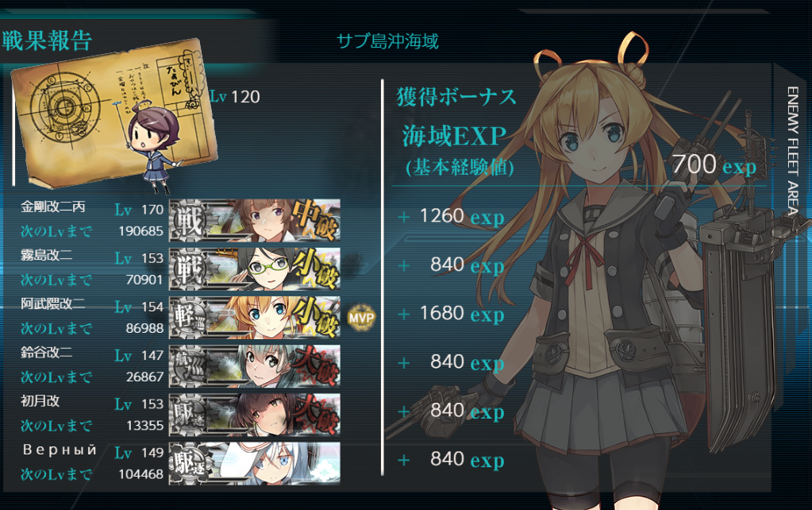Click the 初月改 ship name label
The height and width of the screenshot is (510, 812).
tap(40, 400)
